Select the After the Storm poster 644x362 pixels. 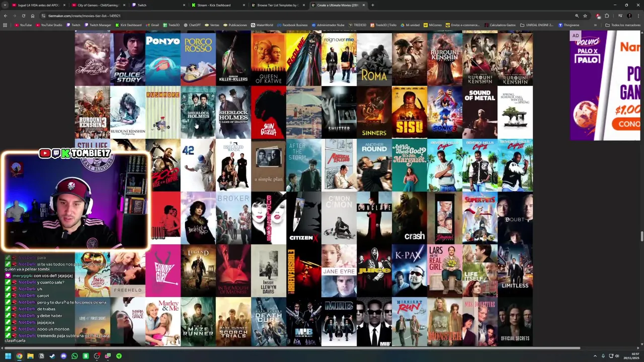303,165
